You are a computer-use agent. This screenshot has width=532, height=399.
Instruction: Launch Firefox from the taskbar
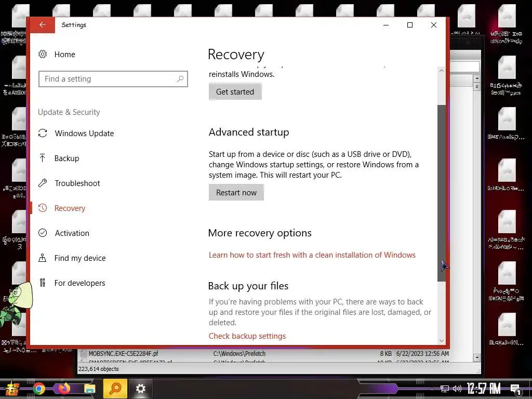[64, 389]
